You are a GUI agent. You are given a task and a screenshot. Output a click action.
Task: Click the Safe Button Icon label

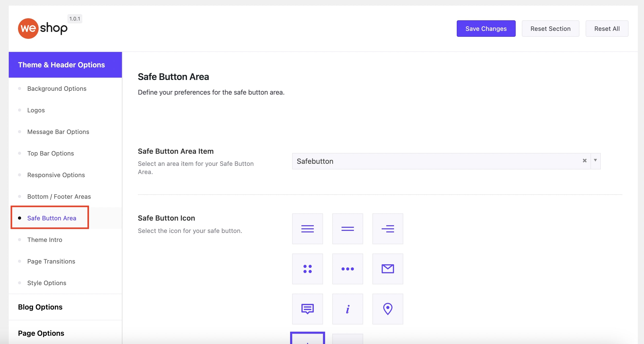tap(166, 218)
